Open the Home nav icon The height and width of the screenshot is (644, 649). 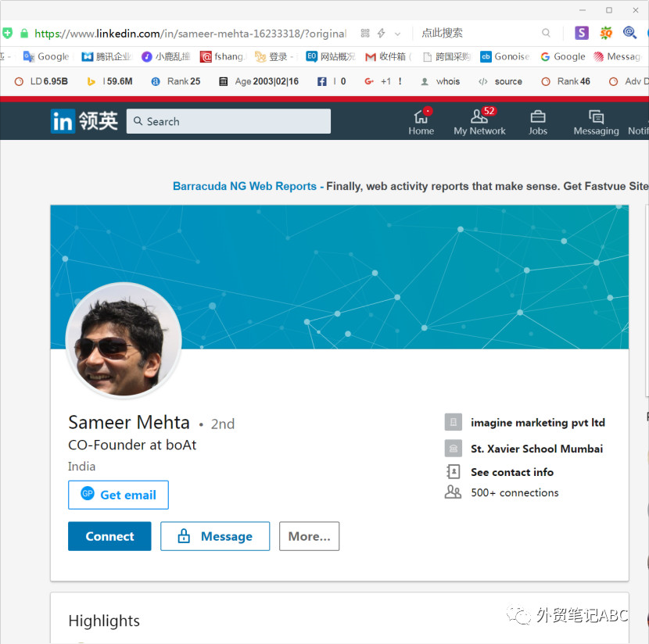tap(421, 122)
